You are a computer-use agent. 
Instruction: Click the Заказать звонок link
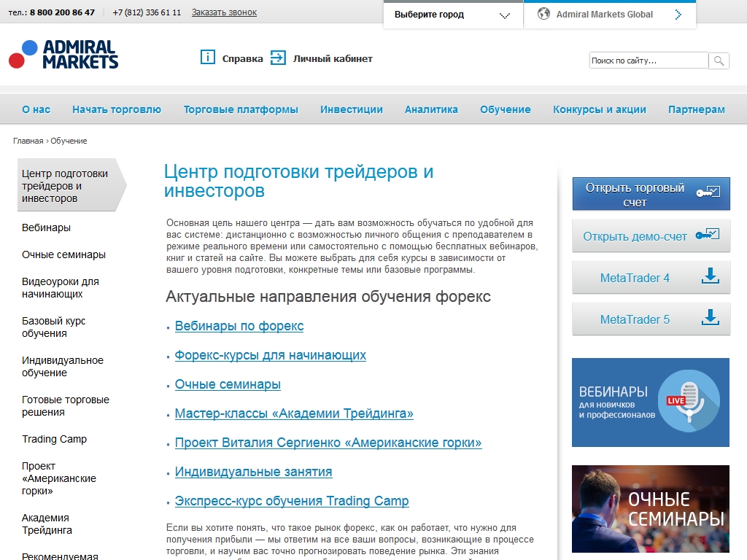pos(224,12)
